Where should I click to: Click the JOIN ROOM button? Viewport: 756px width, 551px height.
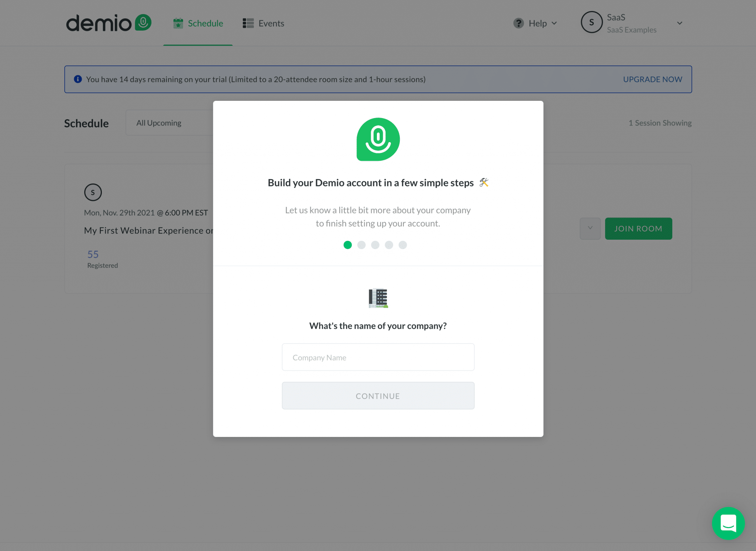point(638,229)
